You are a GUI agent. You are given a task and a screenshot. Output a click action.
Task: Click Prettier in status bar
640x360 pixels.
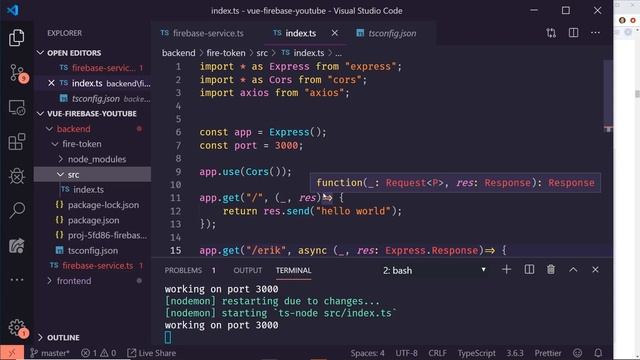(548, 353)
